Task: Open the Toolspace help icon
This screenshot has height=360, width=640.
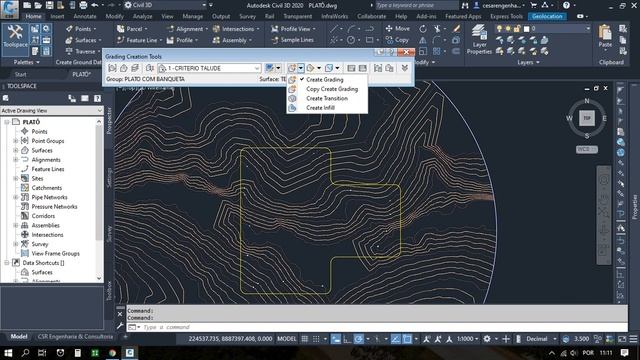Action: (x=97, y=98)
